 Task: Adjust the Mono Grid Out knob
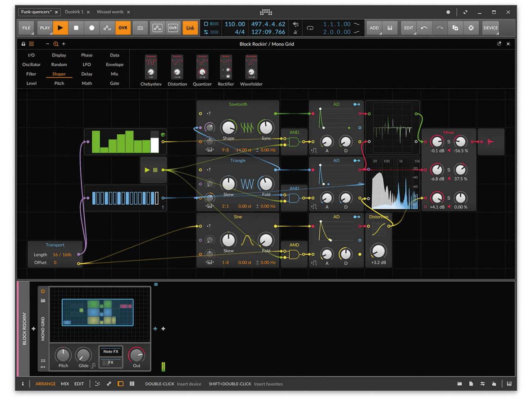coord(136,355)
